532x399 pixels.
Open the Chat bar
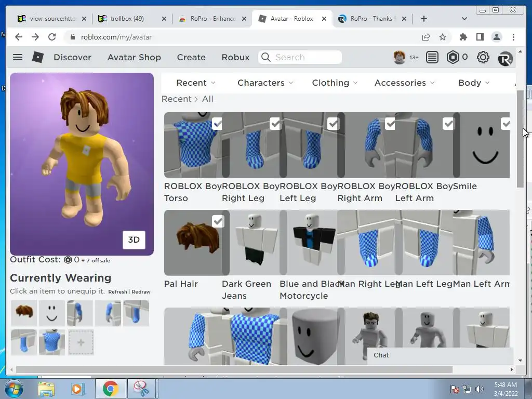click(x=441, y=355)
